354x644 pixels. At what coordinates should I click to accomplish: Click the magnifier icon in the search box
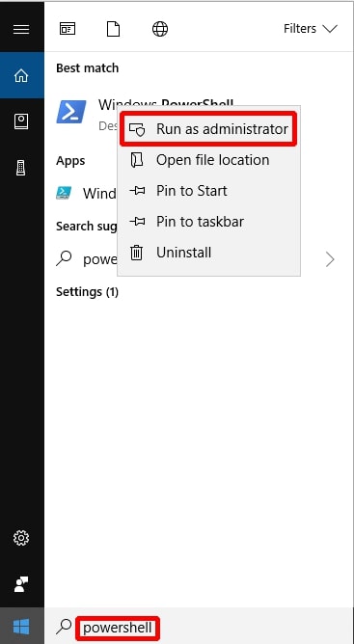pyautogui.click(x=64, y=627)
